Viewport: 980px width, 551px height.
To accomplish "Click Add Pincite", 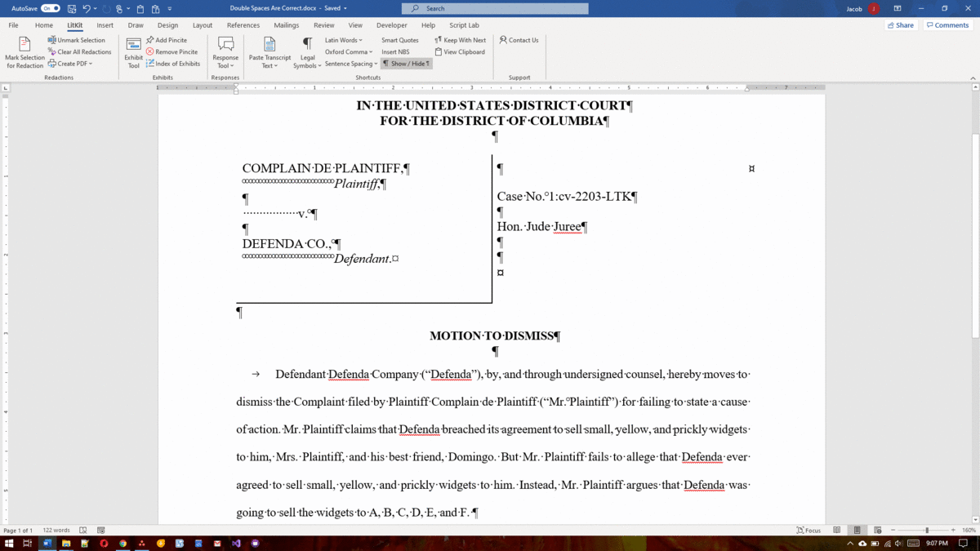I will coord(167,40).
